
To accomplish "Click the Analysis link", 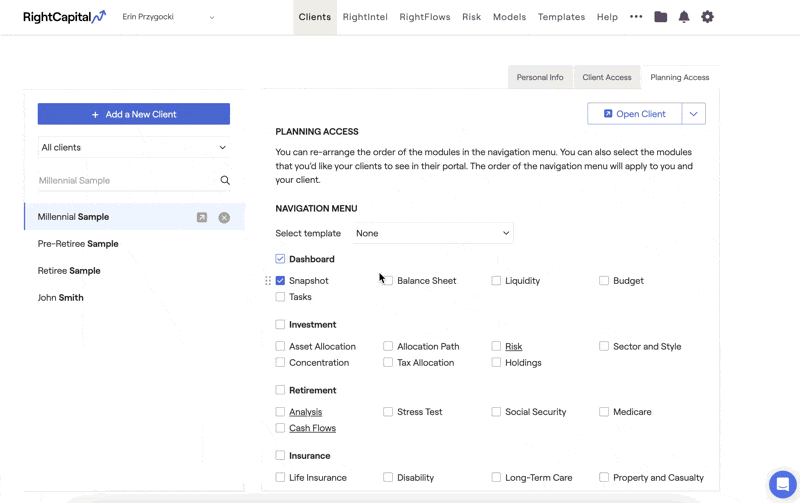I will click(306, 412).
